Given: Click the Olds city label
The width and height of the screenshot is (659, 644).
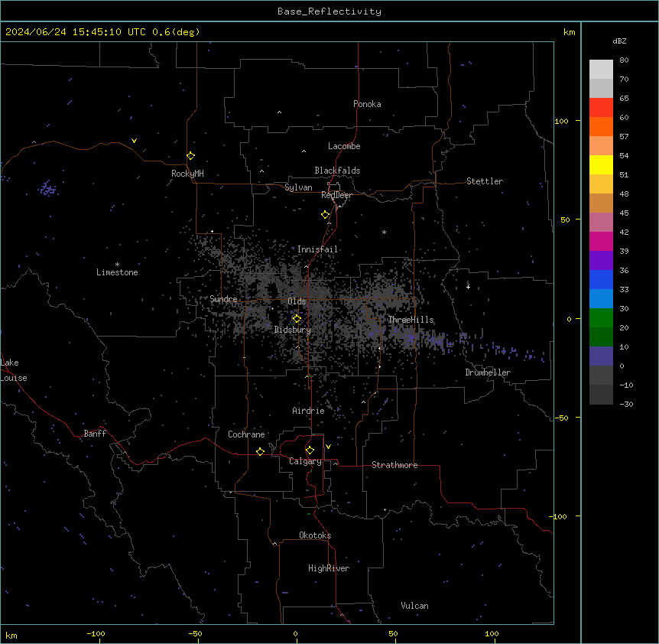Looking at the screenshot, I should [297, 301].
